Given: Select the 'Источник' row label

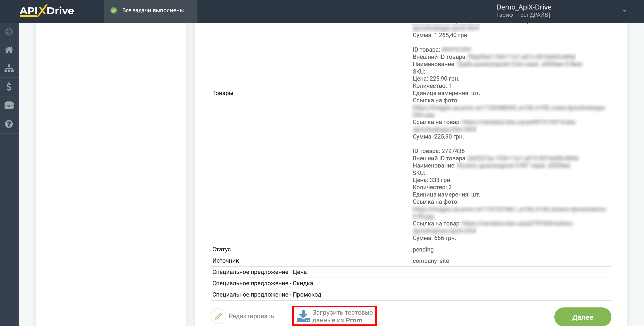Looking at the screenshot, I should 226,261.
